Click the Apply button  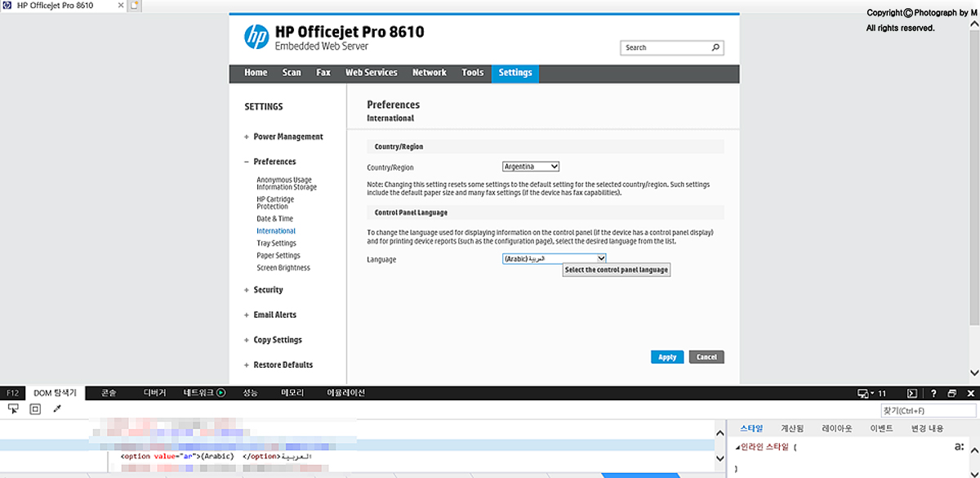point(667,357)
